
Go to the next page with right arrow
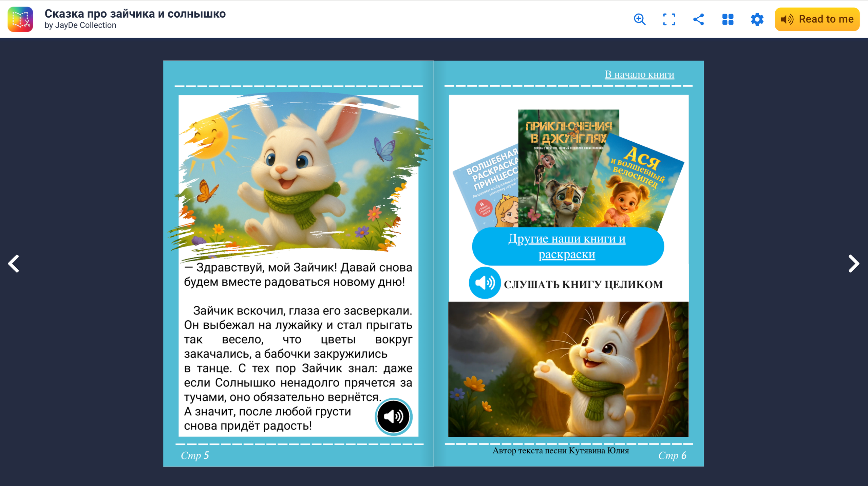click(853, 264)
